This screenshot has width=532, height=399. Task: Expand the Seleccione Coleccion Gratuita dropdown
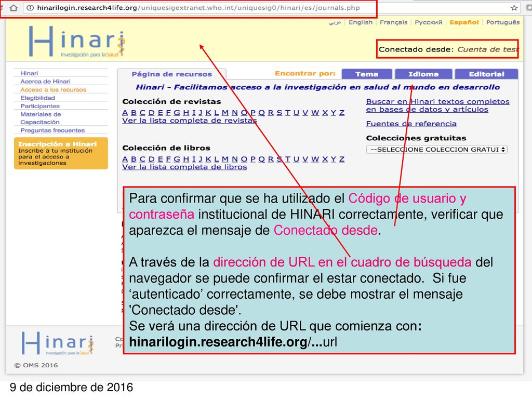point(436,150)
